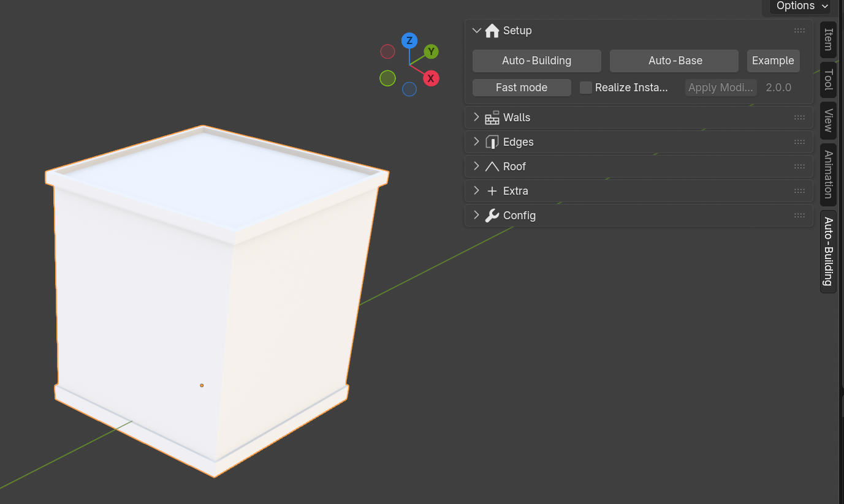Toggle the Fast mode button
Image resolution: width=844 pixels, height=504 pixels.
click(x=522, y=88)
